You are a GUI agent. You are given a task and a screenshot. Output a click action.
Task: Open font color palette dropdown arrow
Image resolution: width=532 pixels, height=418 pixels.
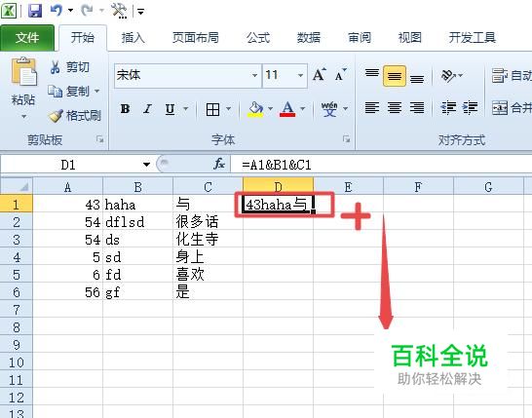pos(303,109)
